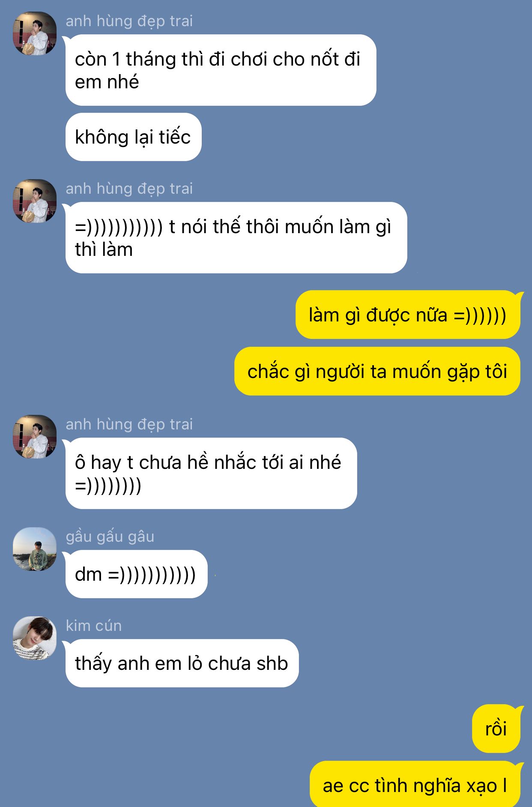Tap the yellow 'rồi' message bubble
Image resolution: width=532 pixels, height=807 pixels.
[496, 729]
